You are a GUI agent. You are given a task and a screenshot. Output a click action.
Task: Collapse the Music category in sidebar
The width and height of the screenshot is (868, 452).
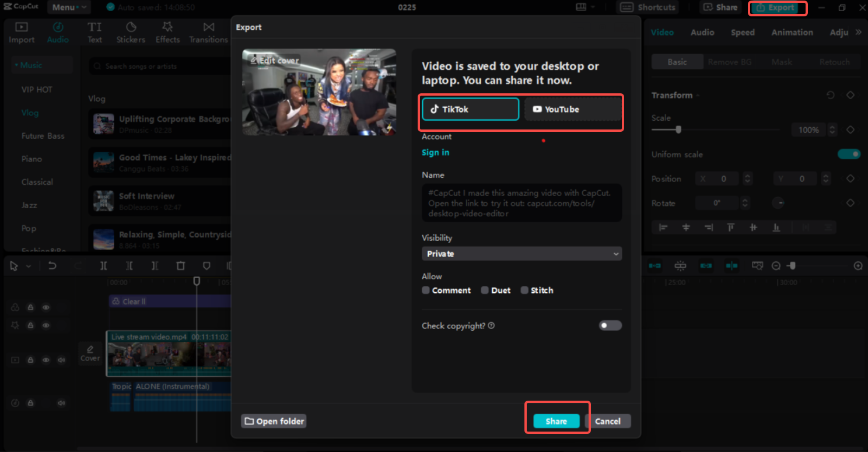point(42,65)
